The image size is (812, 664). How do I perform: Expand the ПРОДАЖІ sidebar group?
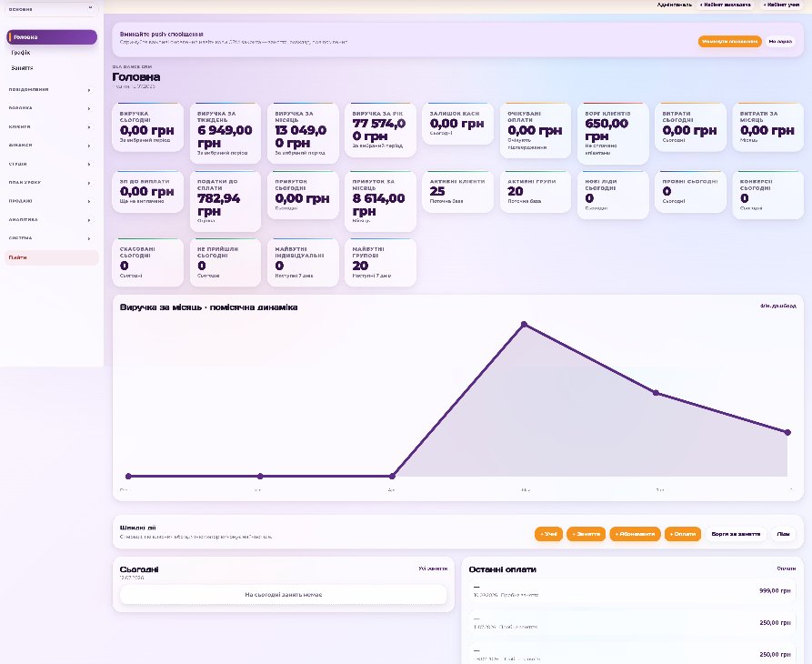pos(51,201)
